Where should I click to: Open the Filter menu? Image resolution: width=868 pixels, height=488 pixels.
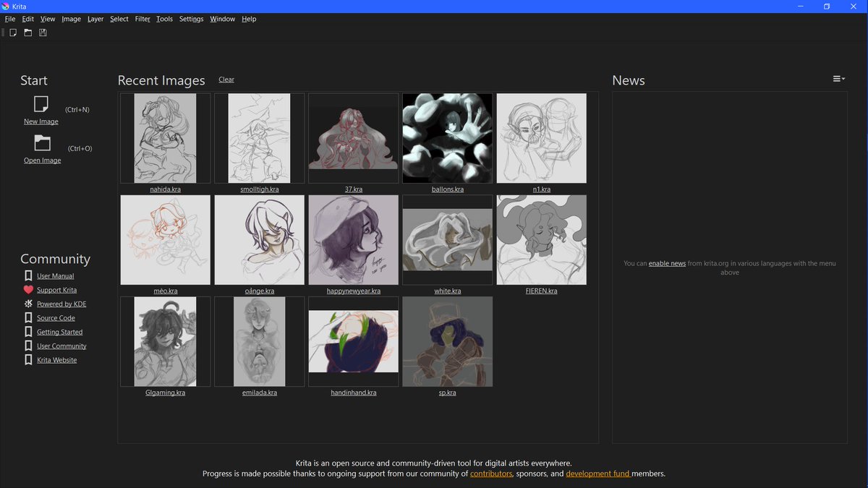(x=142, y=19)
